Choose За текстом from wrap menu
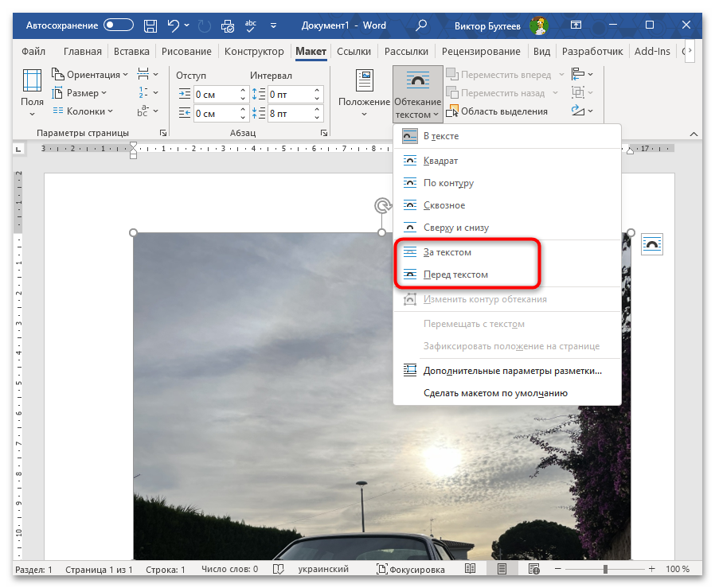The width and height of the screenshot is (715, 588). click(447, 252)
